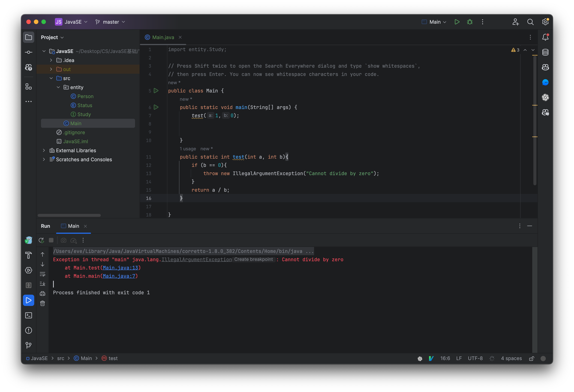Run Main with the green play button

pyautogui.click(x=457, y=22)
